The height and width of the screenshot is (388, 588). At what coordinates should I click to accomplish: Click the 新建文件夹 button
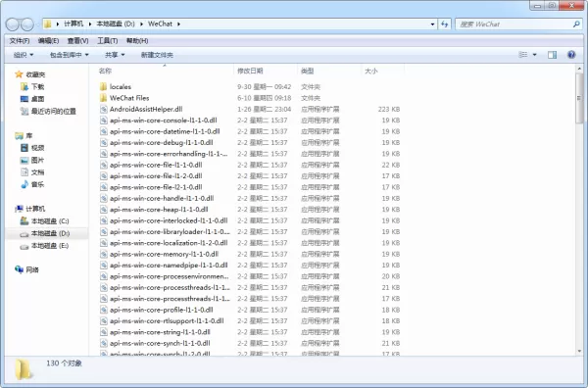(x=157, y=55)
